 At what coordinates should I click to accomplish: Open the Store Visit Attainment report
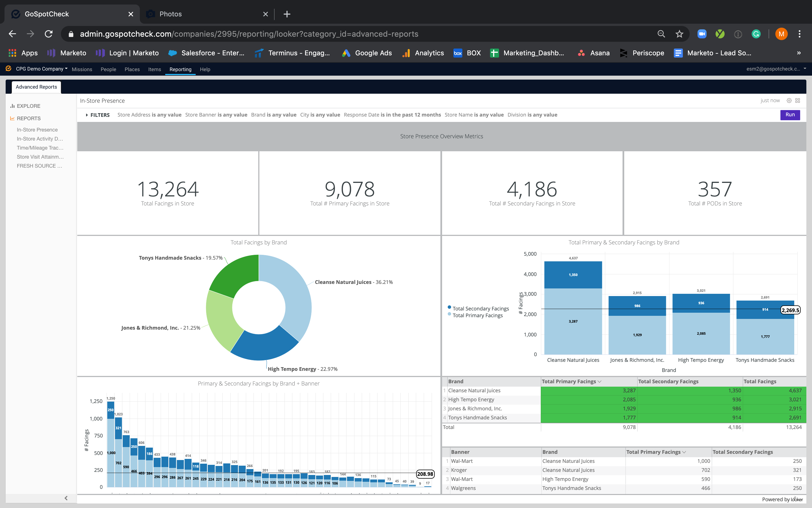point(40,157)
